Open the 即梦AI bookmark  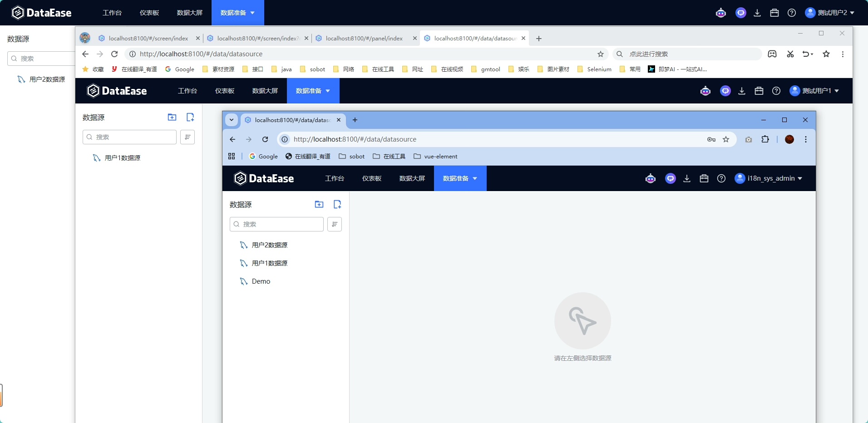[677, 69]
